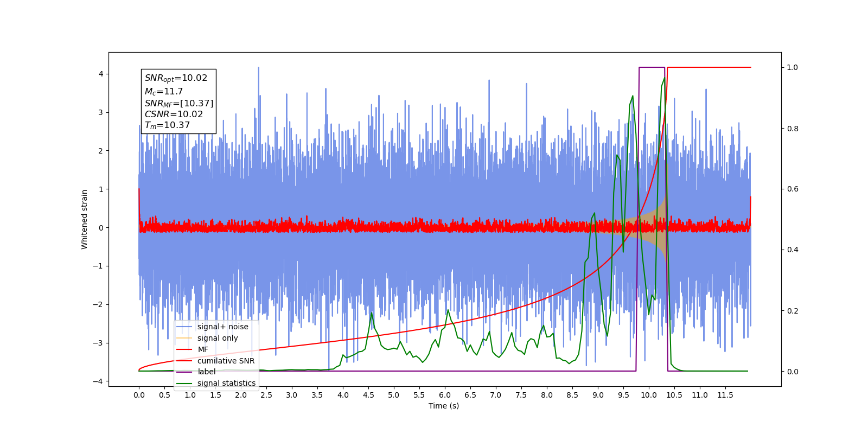This screenshot has width=868, height=434.
Task: Click the left y-axis tick label −2
Action: [x=98, y=304]
